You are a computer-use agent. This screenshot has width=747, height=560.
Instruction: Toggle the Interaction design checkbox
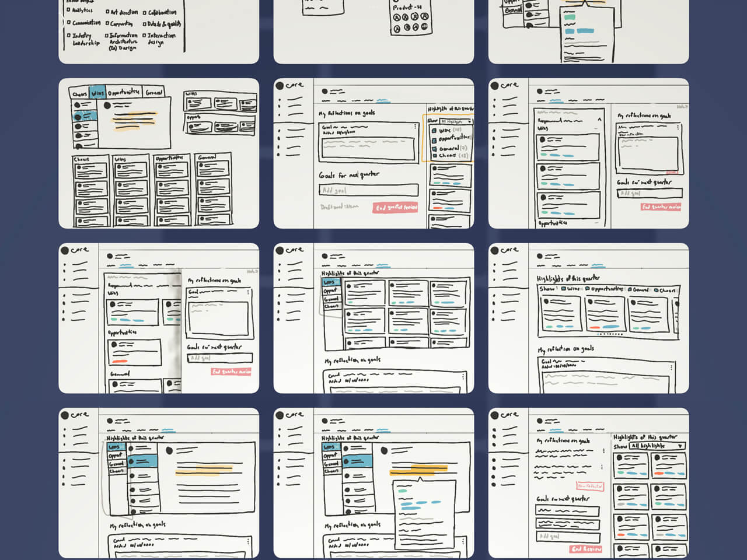144,36
